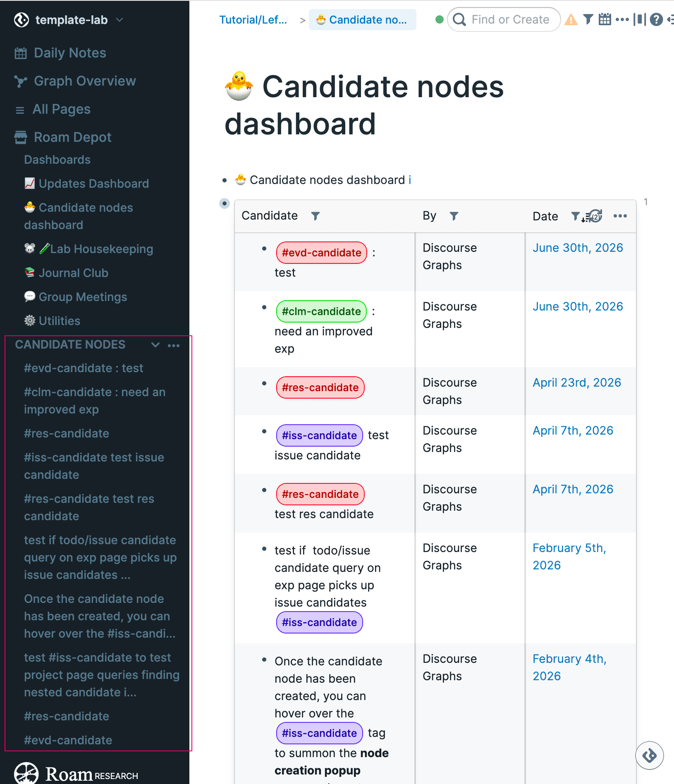Click the #clm-candidate tag in the table

coord(321,311)
